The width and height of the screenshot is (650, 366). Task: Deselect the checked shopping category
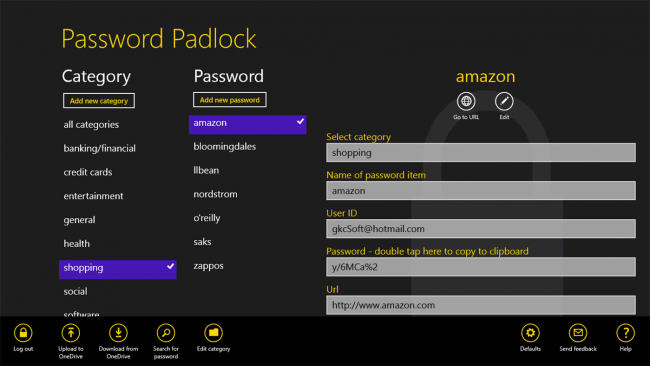coord(118,269)
